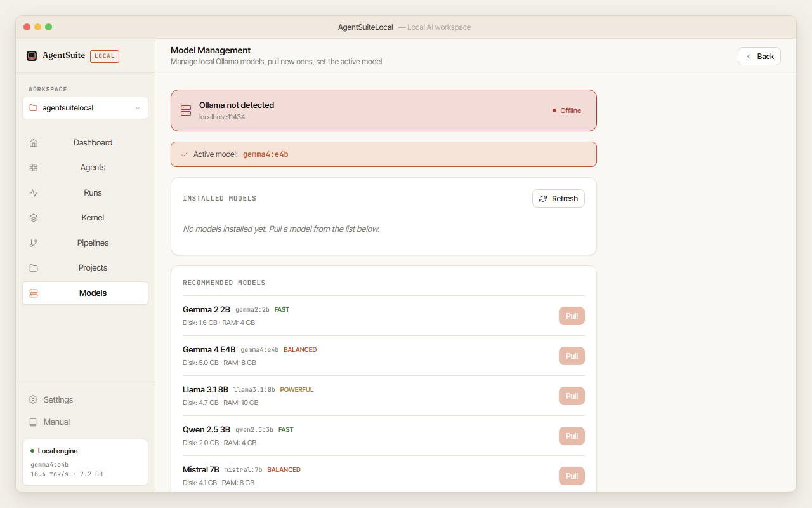
Task: Click the BALANCED badge on Mistral 7B
Action: click(x=284, y=470)
